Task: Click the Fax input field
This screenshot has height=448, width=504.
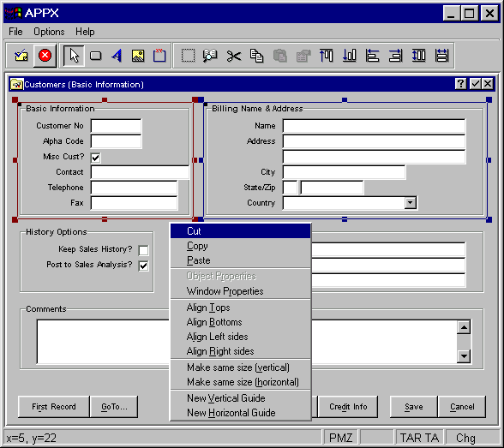Action: click(x=134, y=203)
